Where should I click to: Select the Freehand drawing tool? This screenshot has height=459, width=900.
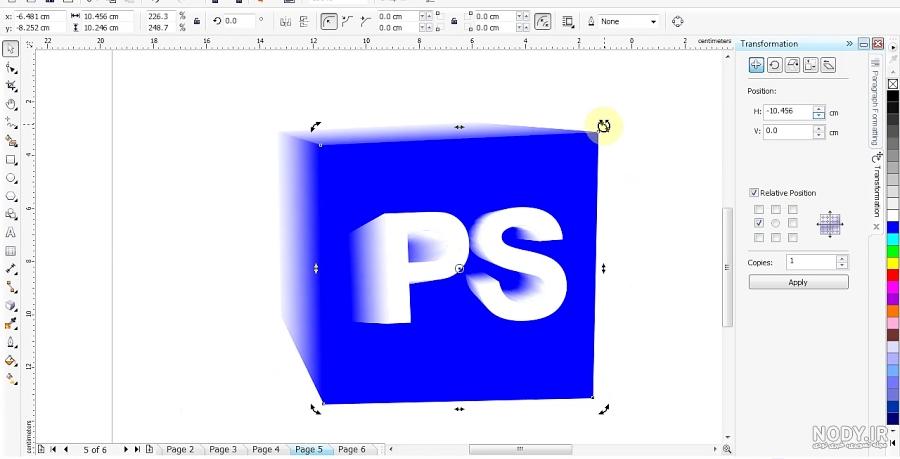pos(10,123)
